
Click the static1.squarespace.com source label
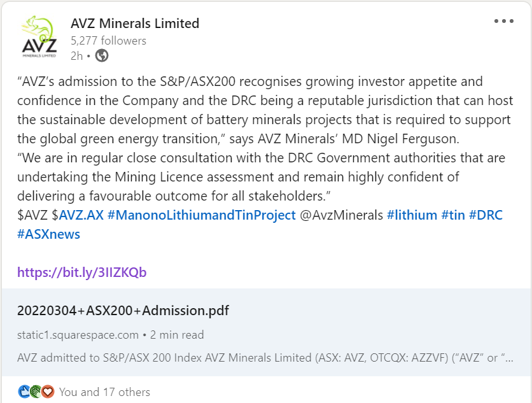click(x=78, y=335)
